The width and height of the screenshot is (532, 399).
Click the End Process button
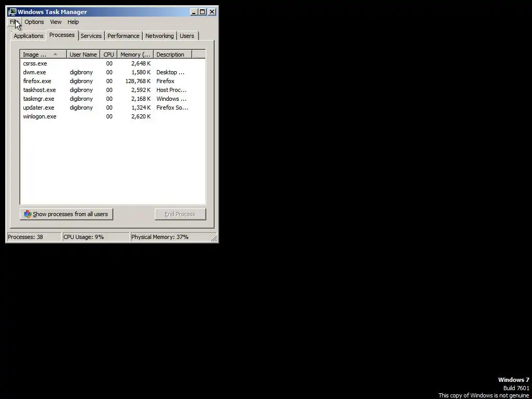point(180,214)
